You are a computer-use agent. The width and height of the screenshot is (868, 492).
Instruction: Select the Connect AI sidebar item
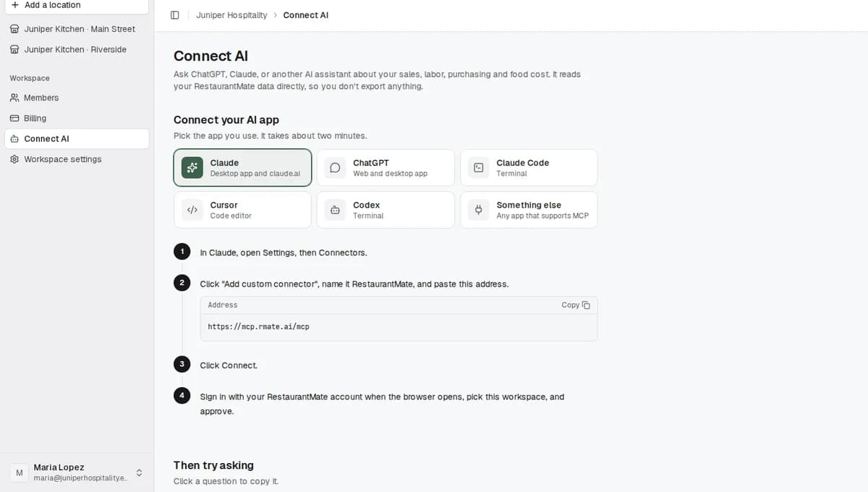point(77,139)
